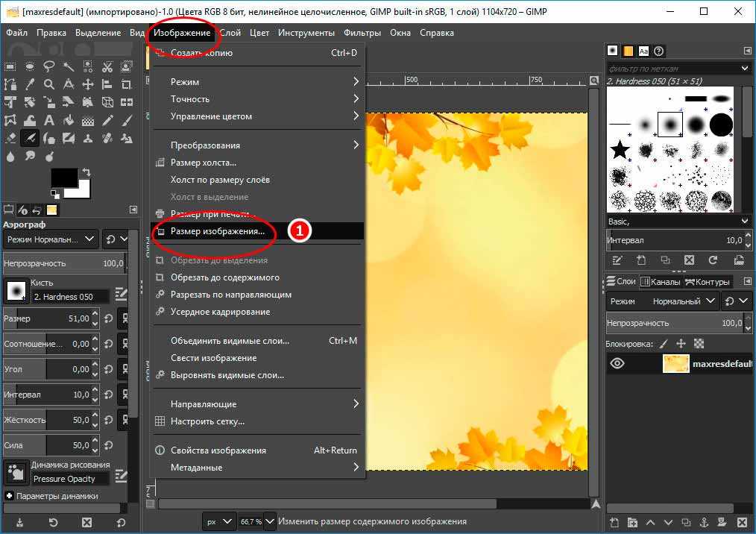Choose the Pencil tool

107,120
